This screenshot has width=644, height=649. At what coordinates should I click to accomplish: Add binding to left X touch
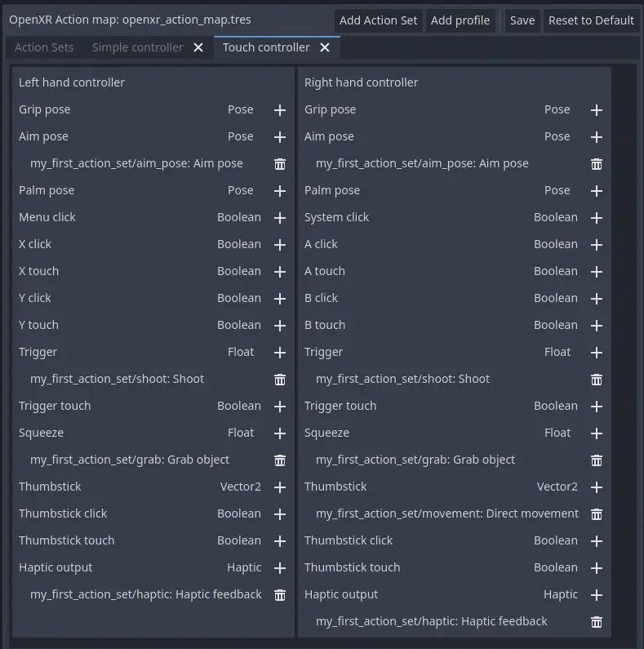pos(280,272)
